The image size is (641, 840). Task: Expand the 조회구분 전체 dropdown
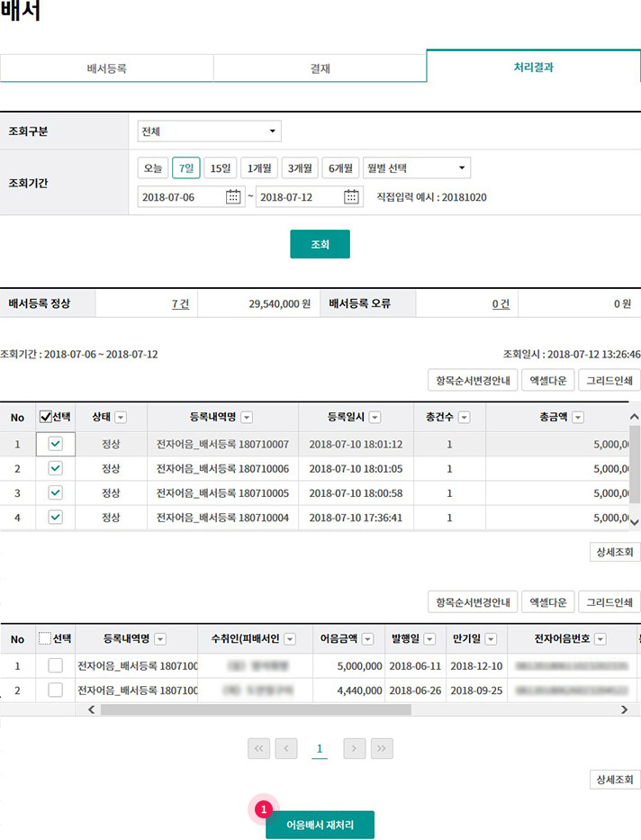point(209,131)
